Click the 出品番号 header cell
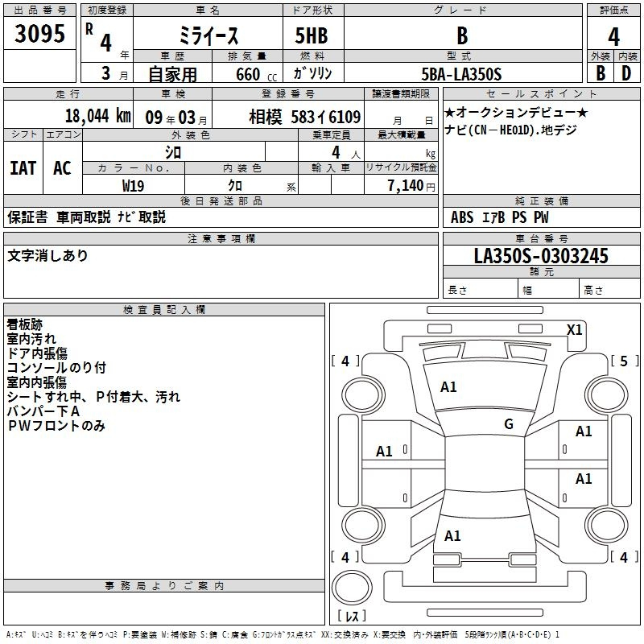Image resolution: width=644 pixels, height=644 pixels. pos(39,10)
